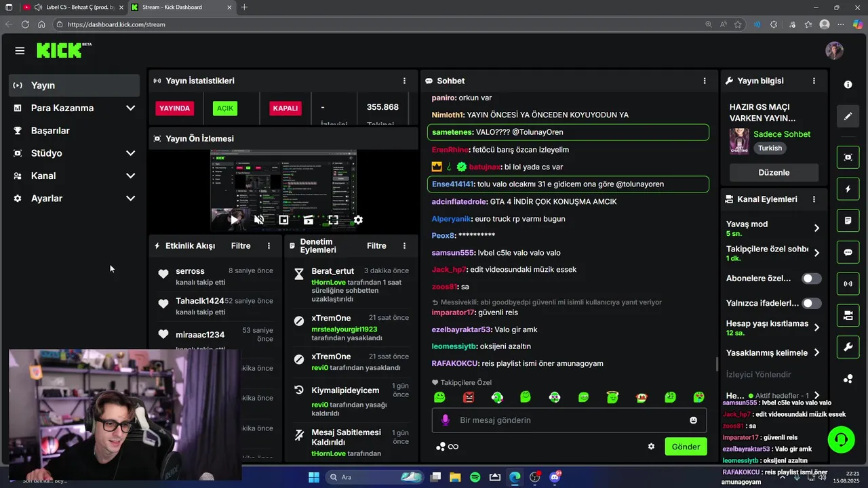Viewport: 868px width, 488px height.
Task: Select Yayın in the sidebar
Action: tap(75, 85)
